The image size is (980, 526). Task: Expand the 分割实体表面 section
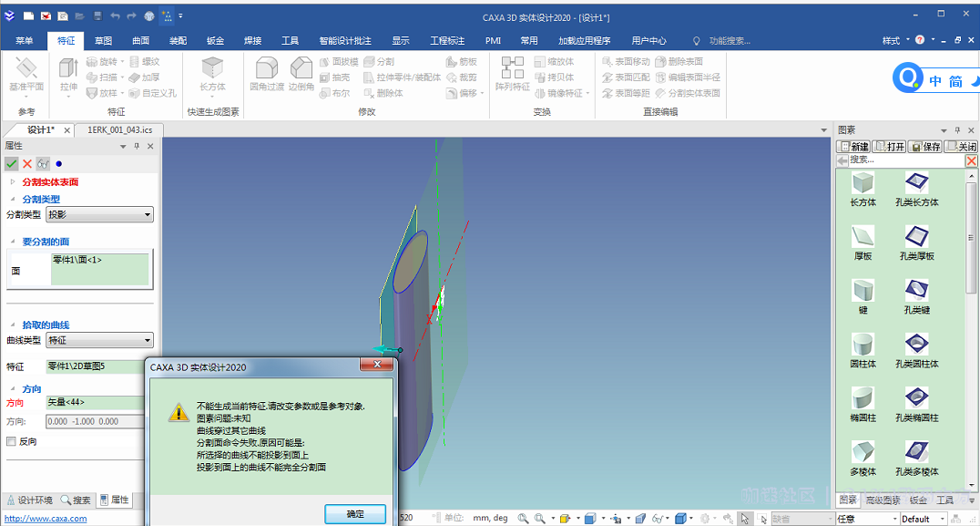point(13,182)
